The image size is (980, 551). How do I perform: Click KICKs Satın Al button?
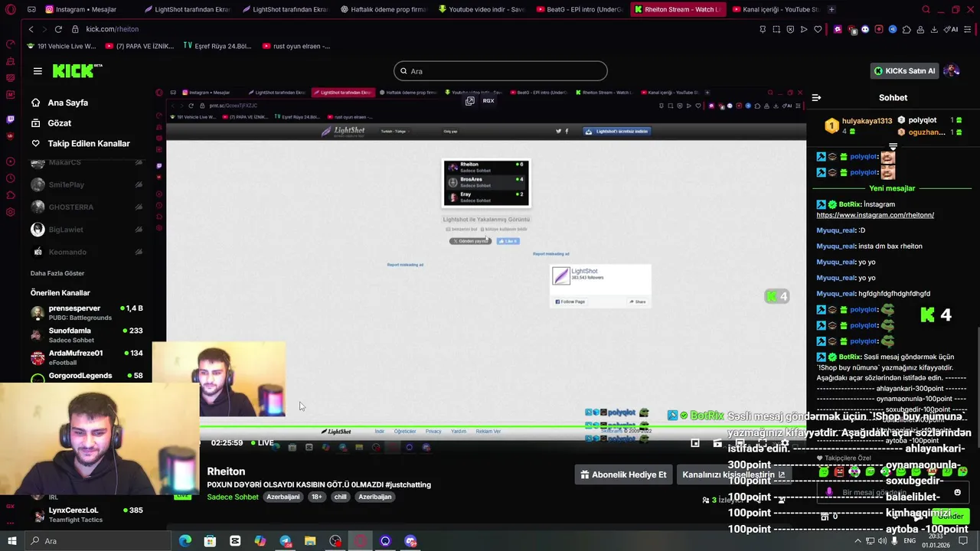(x=904, y=71)
